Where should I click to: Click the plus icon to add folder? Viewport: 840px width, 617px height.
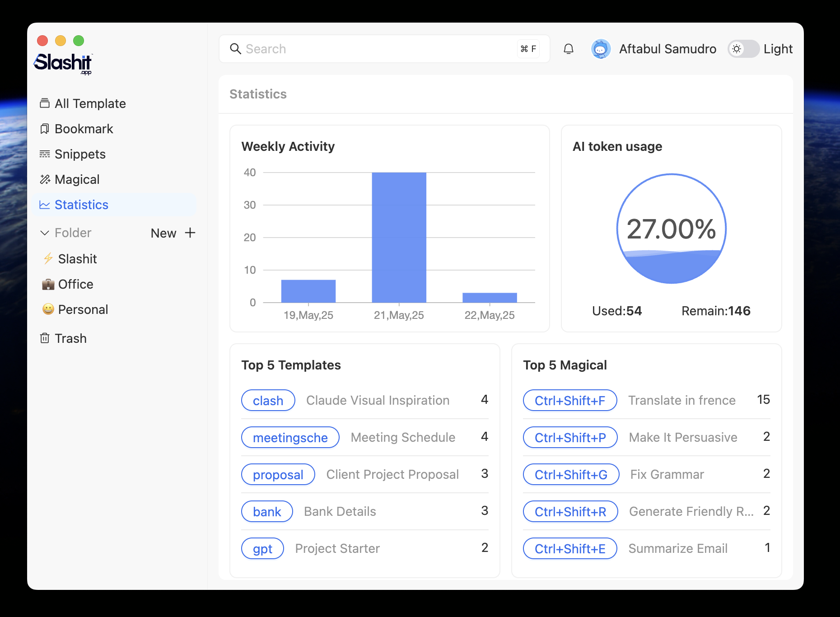point(190,233)
